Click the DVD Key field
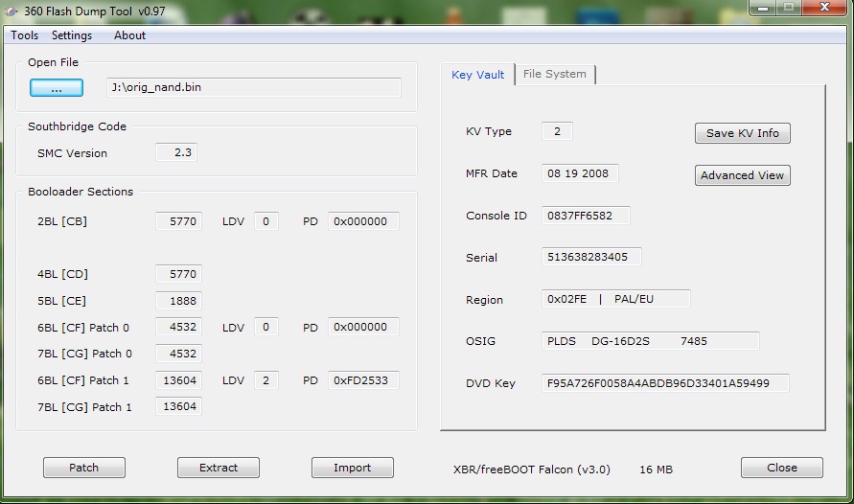 tap(665, 382)
